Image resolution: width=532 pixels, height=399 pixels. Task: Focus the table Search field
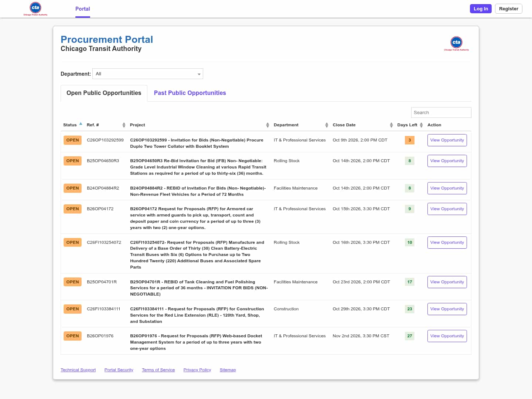(x=441, y=113)
